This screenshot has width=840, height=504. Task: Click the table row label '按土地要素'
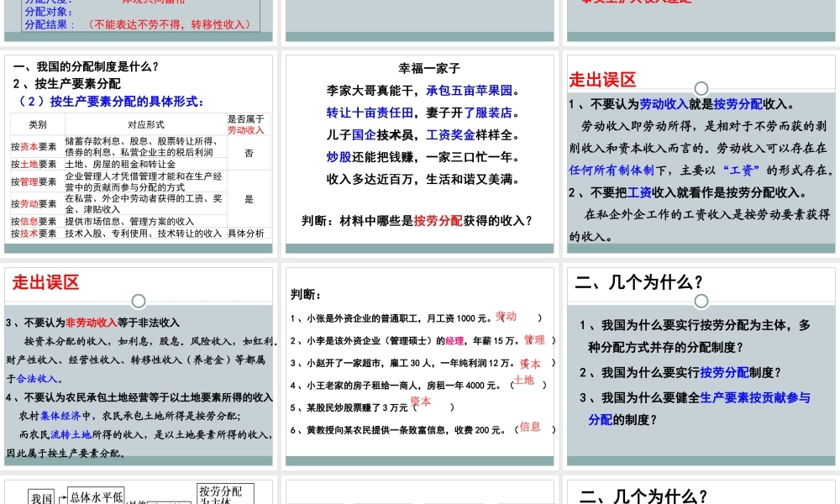pyautogui.click(x=34, y=164)
